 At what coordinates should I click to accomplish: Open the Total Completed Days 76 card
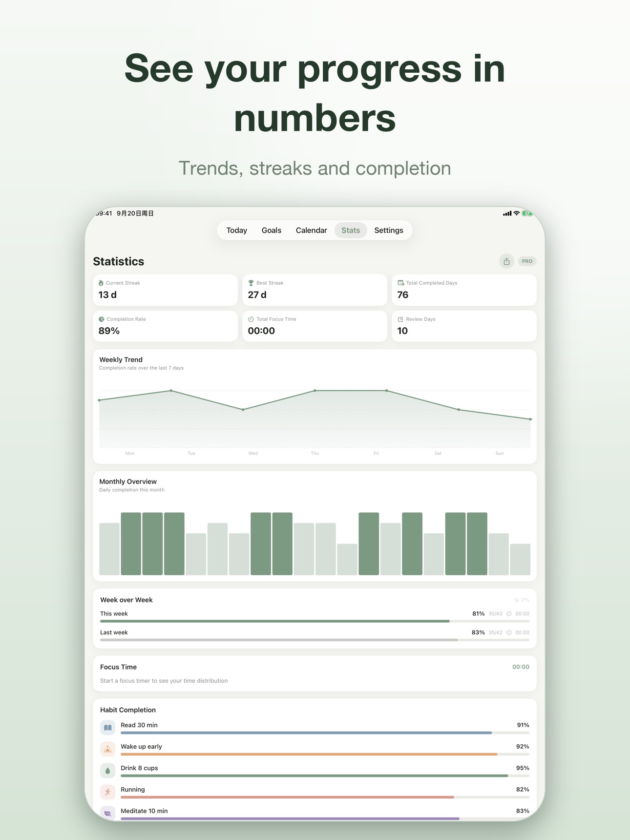tap(464, 290)
